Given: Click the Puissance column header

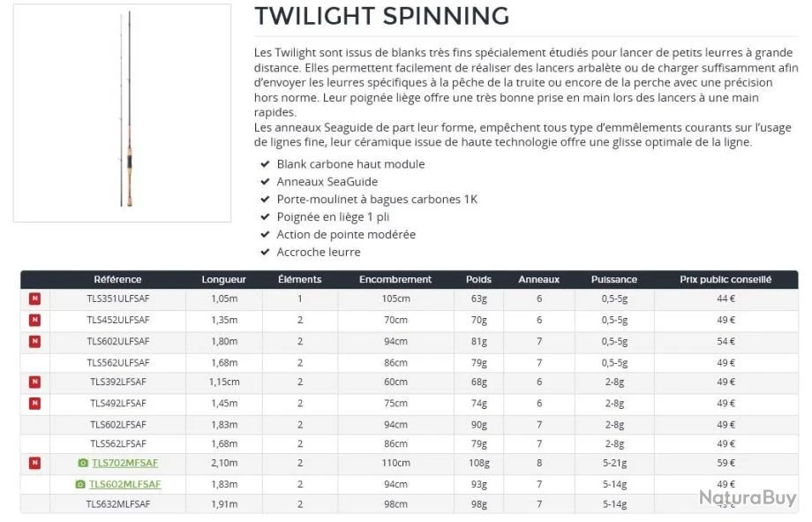Looking at the screenshot, I should (x=613, y=279).
